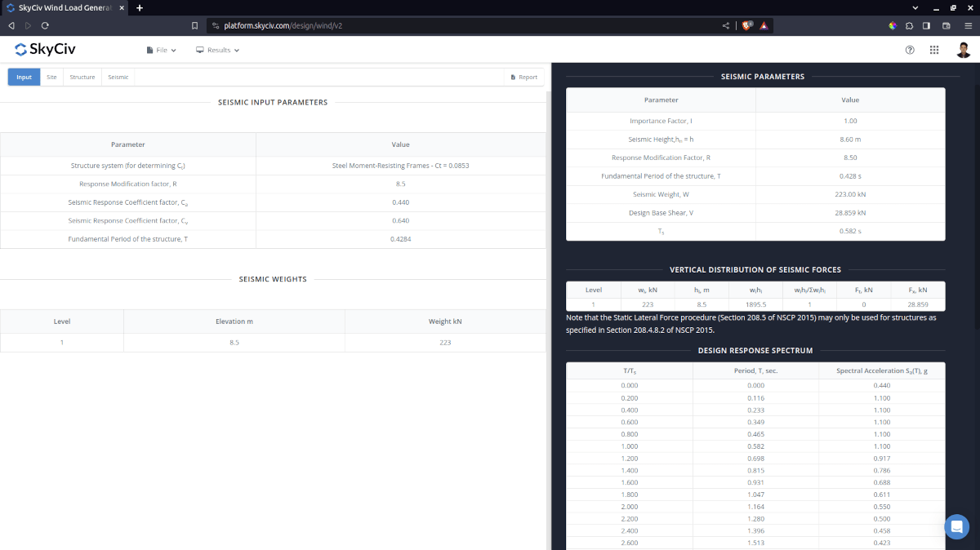Open the File menu dropdown

point(161,50)
